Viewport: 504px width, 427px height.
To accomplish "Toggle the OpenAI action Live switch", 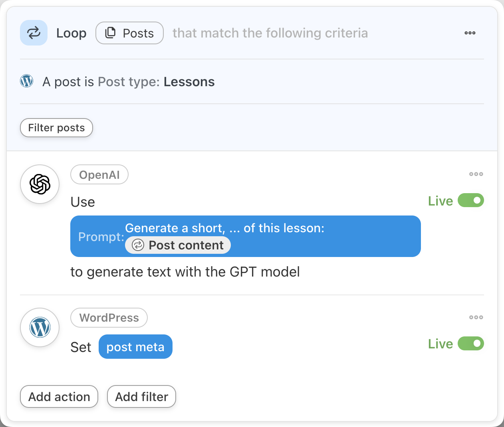I will coord(470,200).
